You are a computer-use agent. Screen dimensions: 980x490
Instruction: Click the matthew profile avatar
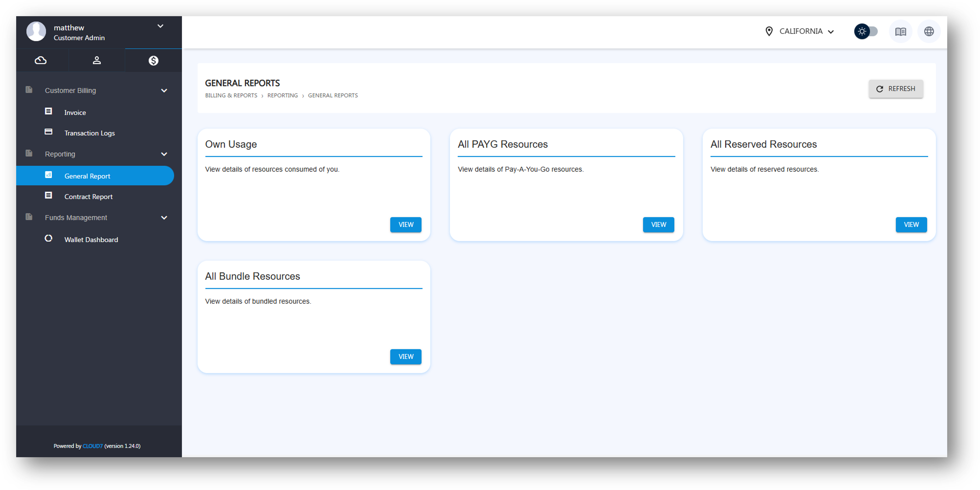tap(36, 31)
